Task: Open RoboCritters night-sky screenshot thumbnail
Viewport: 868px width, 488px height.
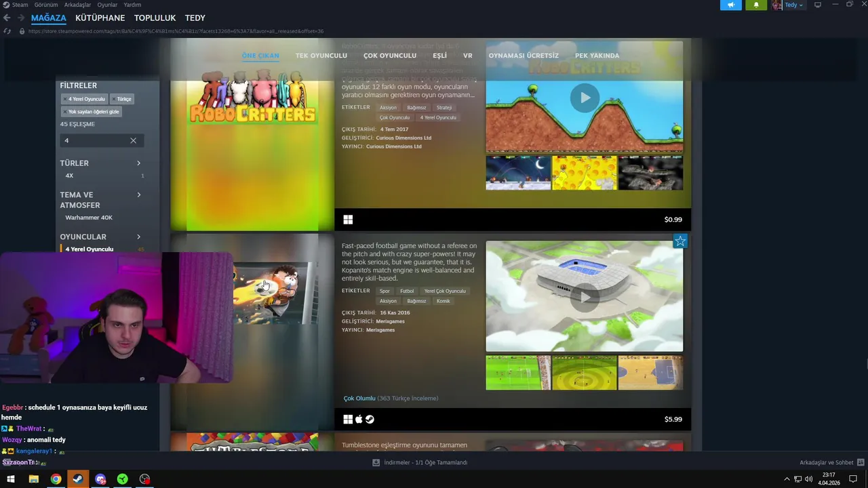Action: coord(518,173)
